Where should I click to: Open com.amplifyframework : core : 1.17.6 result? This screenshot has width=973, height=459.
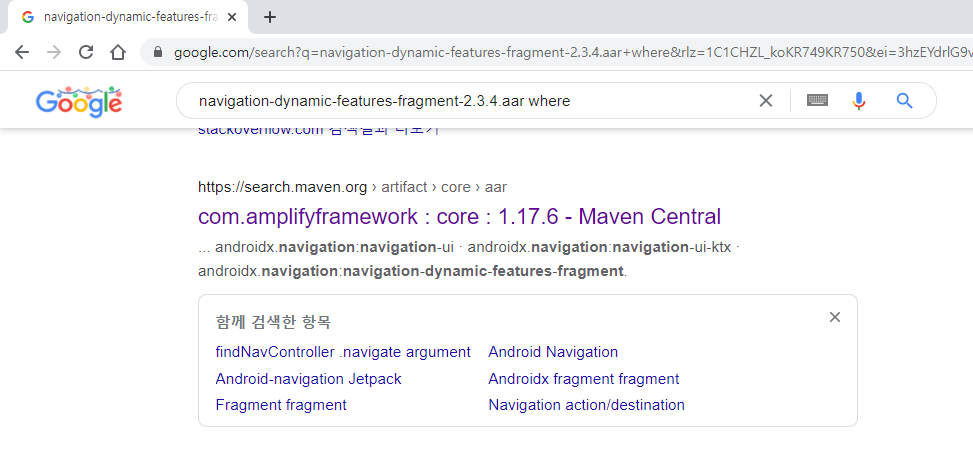pos(459,216)
